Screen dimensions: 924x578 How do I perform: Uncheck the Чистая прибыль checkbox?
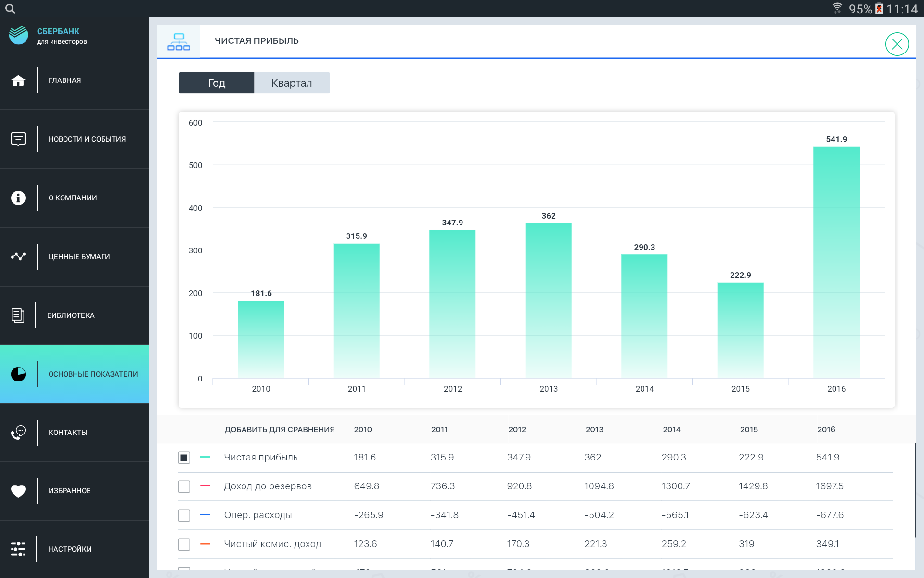pyautogui.click(x=184, y=458)
